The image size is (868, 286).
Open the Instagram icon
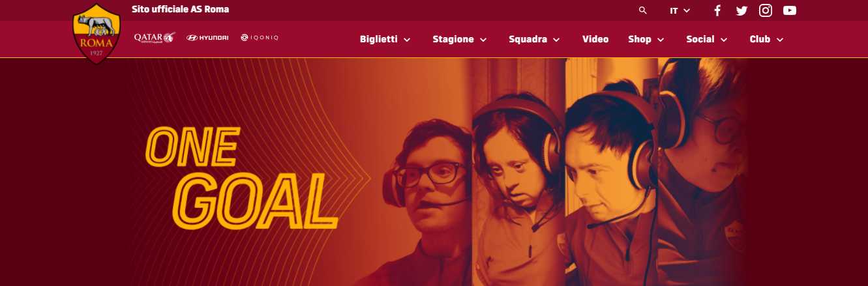[766, 10]
